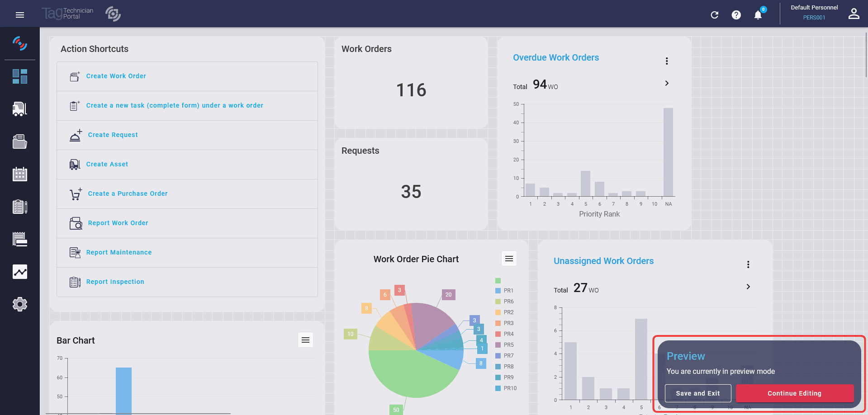The image size is (868, 415).
Task: Open the folder documents sidebar icon
Action: pos(20,141)
